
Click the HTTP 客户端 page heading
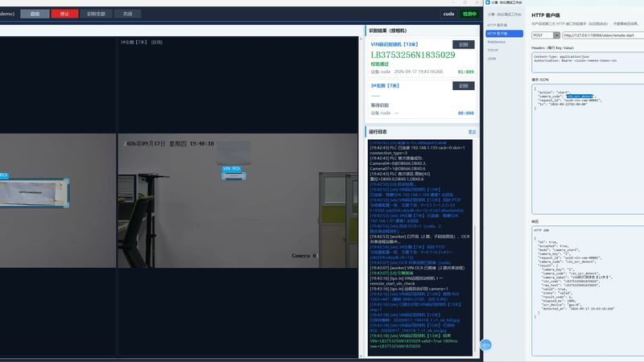point(546,15)
